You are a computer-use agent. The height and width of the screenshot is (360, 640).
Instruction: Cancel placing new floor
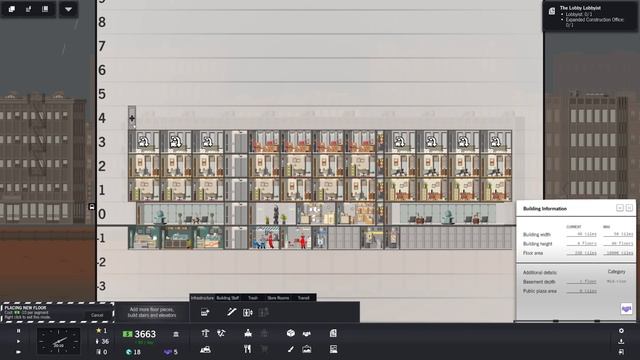coord(97,315)
